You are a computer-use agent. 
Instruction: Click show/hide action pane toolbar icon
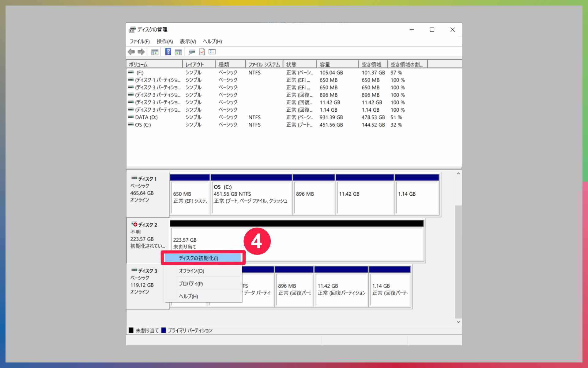(x=178, y=52)
